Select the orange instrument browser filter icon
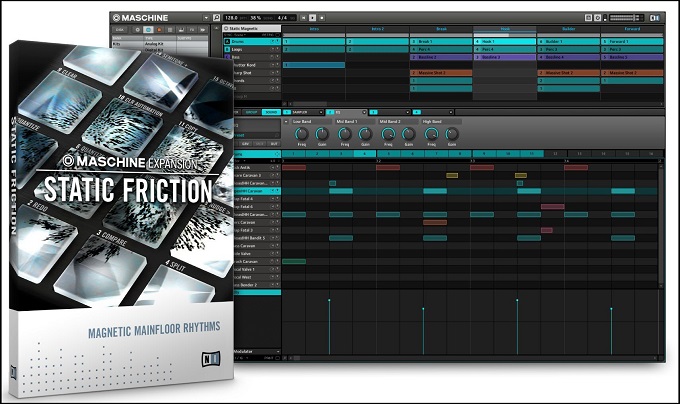The width and height of the screenshot is (680, 404). (x=159, y=30)
